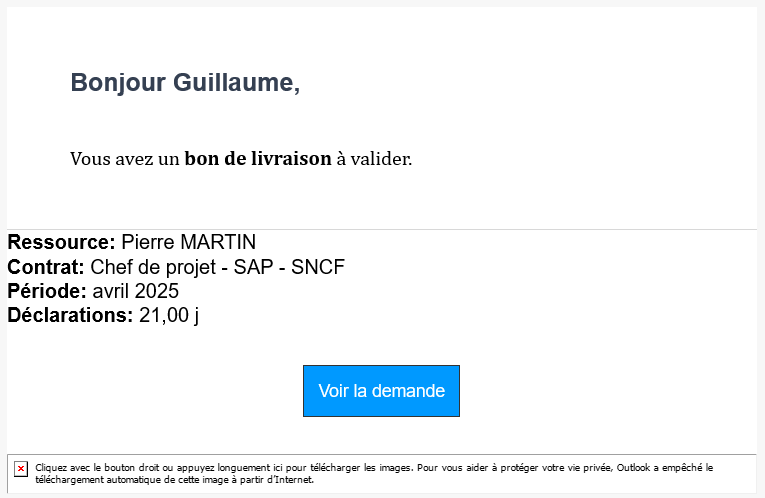Click the téléchargement automatique line in the notice

[174, 480]
